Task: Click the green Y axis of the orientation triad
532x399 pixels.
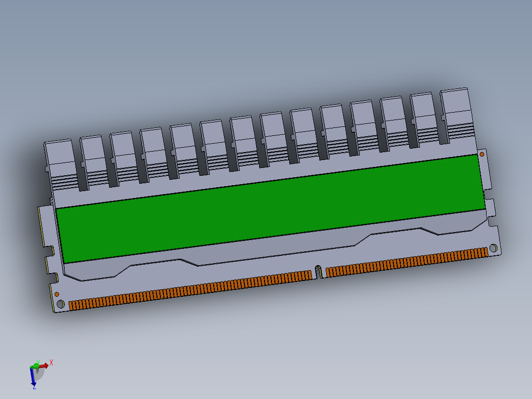Action: [36, 365]
